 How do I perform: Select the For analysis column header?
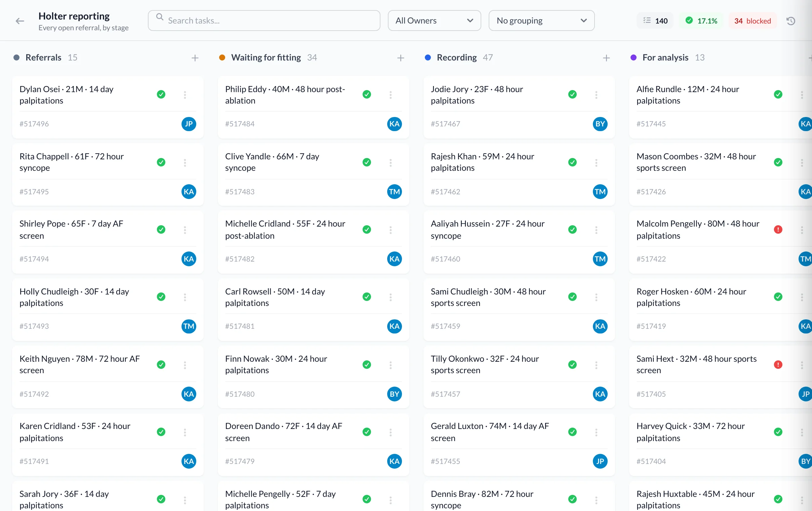pos(665,58)
